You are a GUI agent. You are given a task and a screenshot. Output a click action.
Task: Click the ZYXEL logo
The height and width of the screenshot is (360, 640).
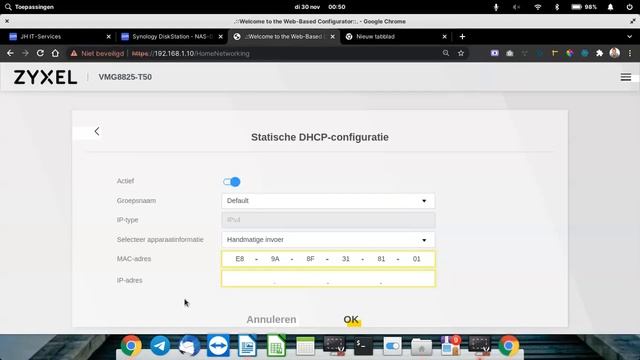click(45, 77)
